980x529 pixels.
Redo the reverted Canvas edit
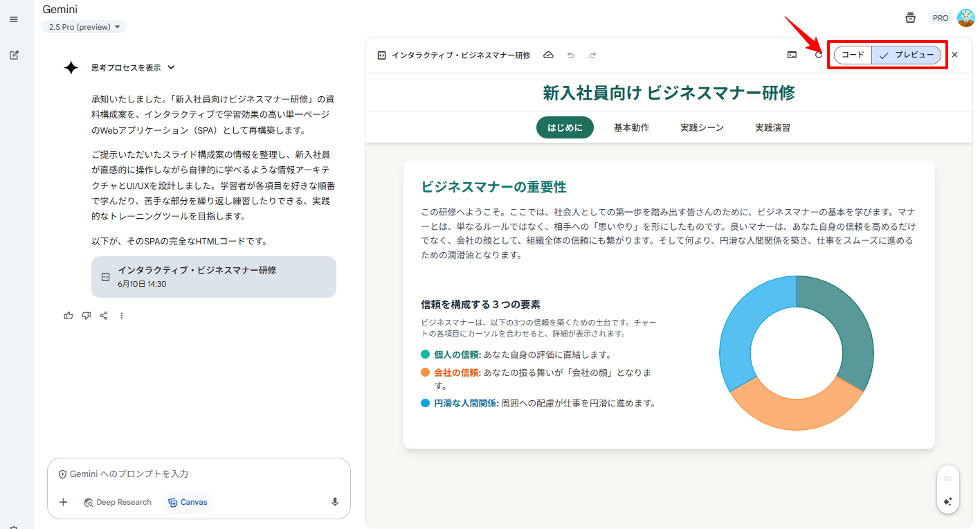pos(592,55)
